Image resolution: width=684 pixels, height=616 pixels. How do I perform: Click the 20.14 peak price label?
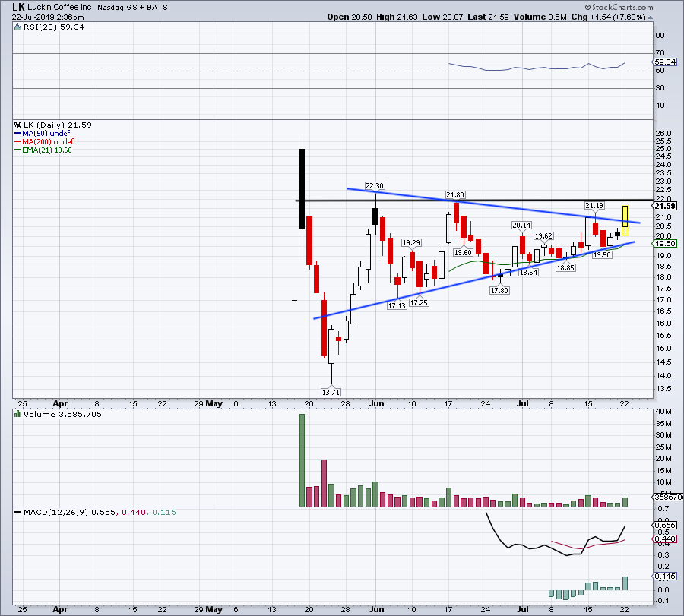(x=521, y=226)
